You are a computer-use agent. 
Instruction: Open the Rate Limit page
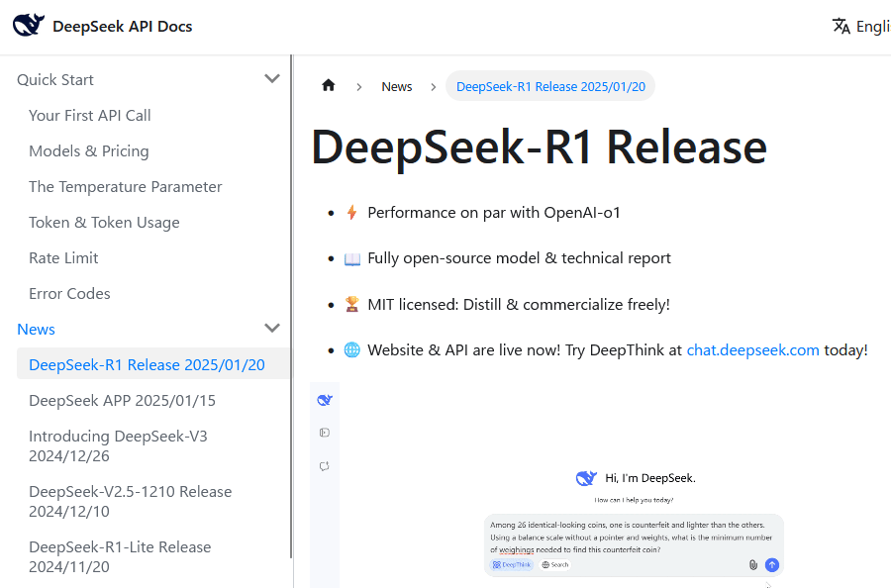tap(63, 258)
